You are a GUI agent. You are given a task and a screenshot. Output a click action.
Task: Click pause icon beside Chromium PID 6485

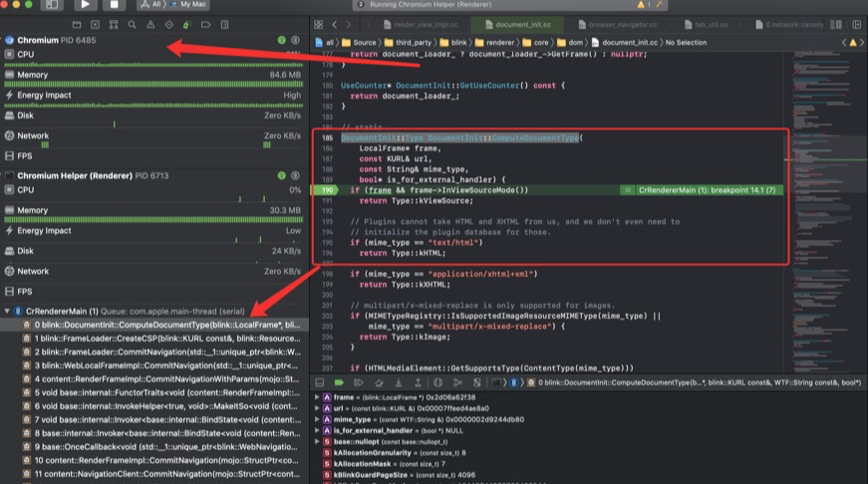click(296, 40)
